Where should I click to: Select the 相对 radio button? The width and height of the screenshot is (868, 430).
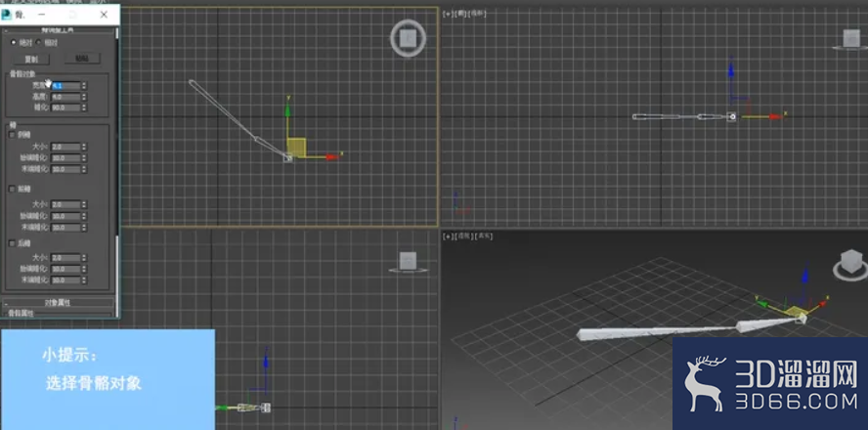pos(39,43)
